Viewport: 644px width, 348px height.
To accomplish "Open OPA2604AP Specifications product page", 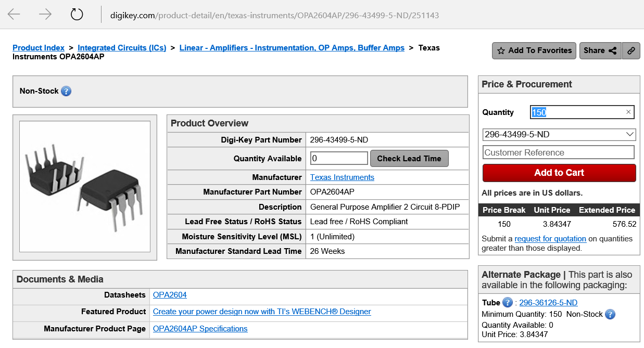I will point(200,329).
